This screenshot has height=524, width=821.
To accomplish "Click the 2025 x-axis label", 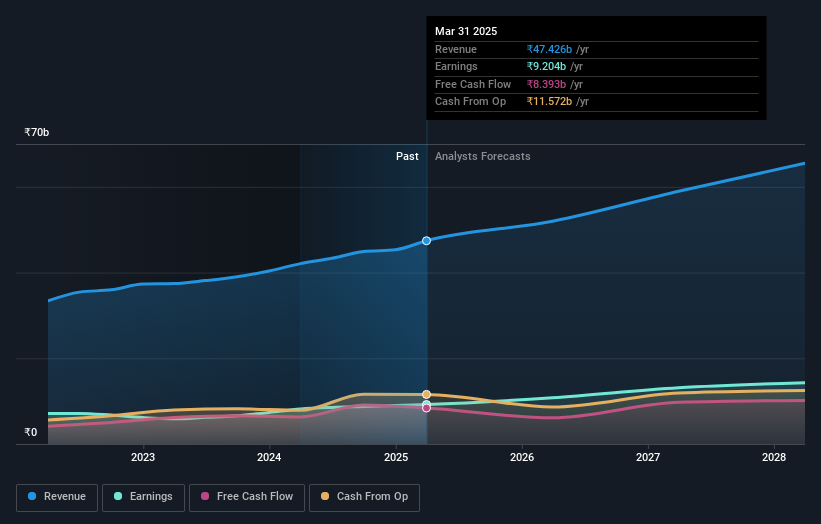I will coord(396,458).
